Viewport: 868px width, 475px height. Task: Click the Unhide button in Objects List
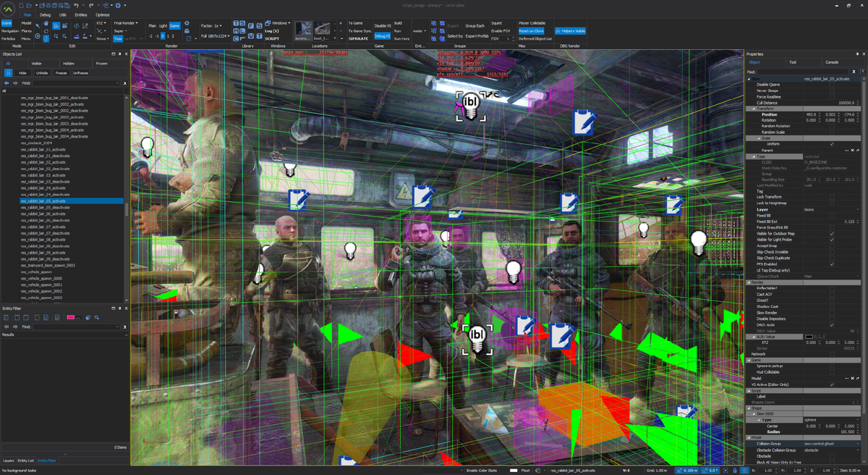42,72
